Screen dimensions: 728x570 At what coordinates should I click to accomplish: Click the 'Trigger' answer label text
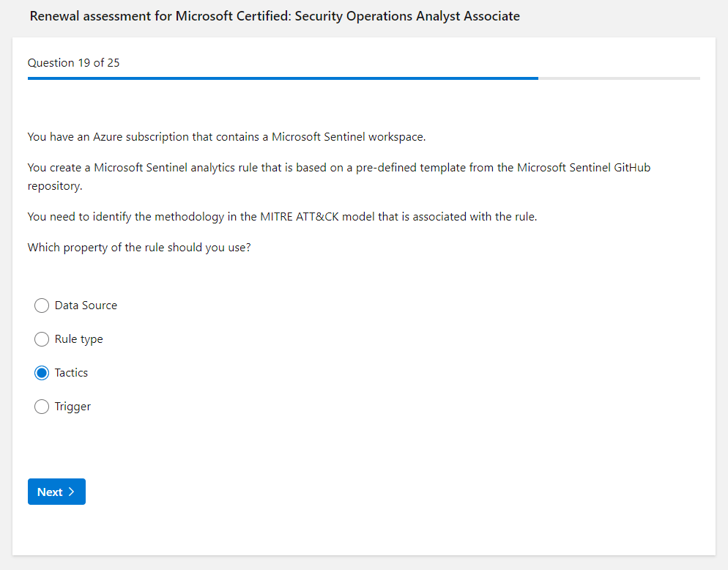coord(73,407)
